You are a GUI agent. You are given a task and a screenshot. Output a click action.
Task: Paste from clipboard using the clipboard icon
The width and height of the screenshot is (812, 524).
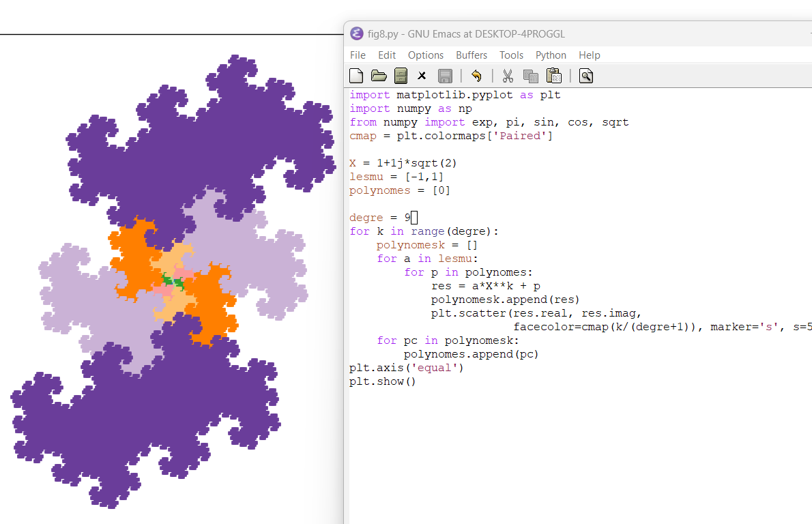[553, 76]
